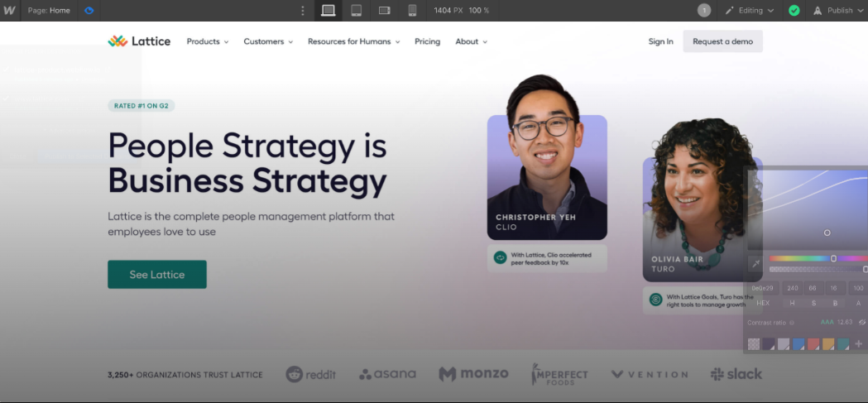This screenshot has height=403, width=868.
Task: Select the dark navy color swatch
Action: coord(769,344)
